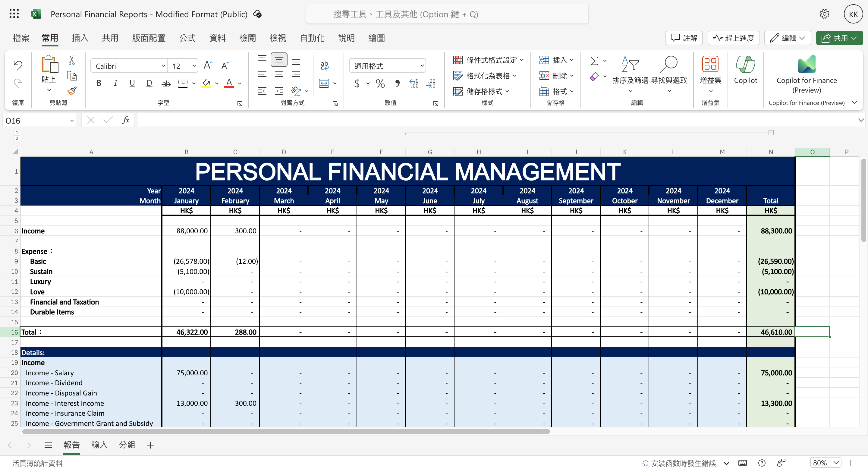
Task: Click the 註解 comments button
Action: click(x=684, y=38)
